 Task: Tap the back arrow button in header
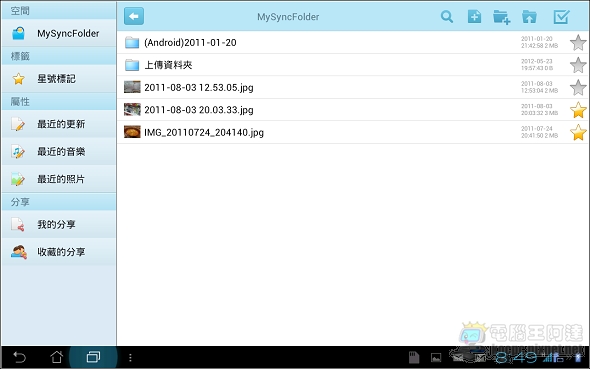134,17
